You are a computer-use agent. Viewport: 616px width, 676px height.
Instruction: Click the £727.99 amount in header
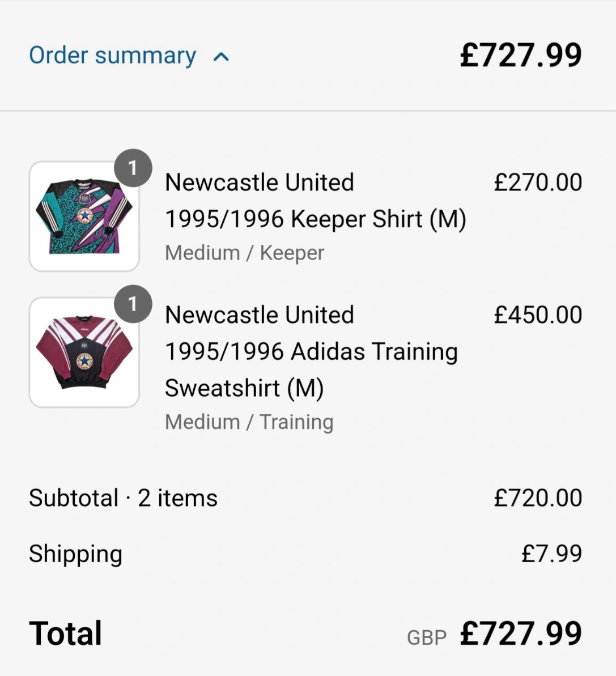pyautogui.click(x=521, y=55)
